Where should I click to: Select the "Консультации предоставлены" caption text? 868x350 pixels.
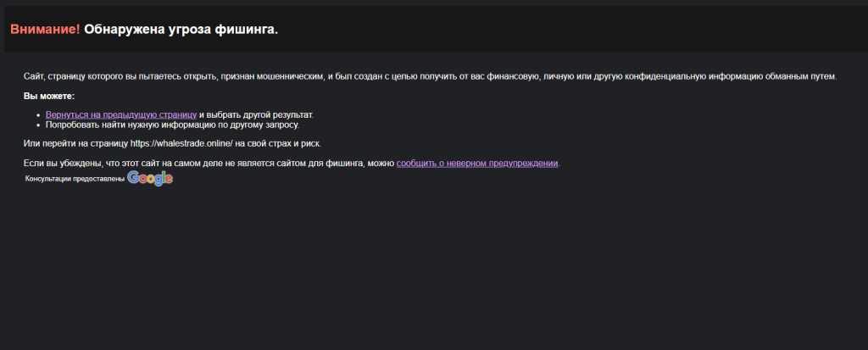(x=75, y=179)
